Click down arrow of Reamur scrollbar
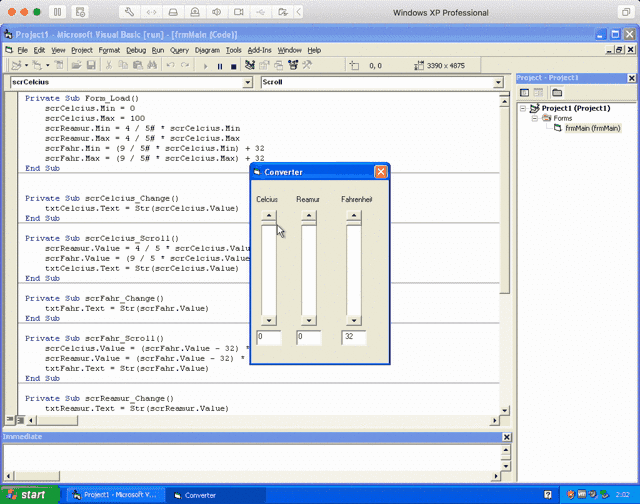 point(309,320)
